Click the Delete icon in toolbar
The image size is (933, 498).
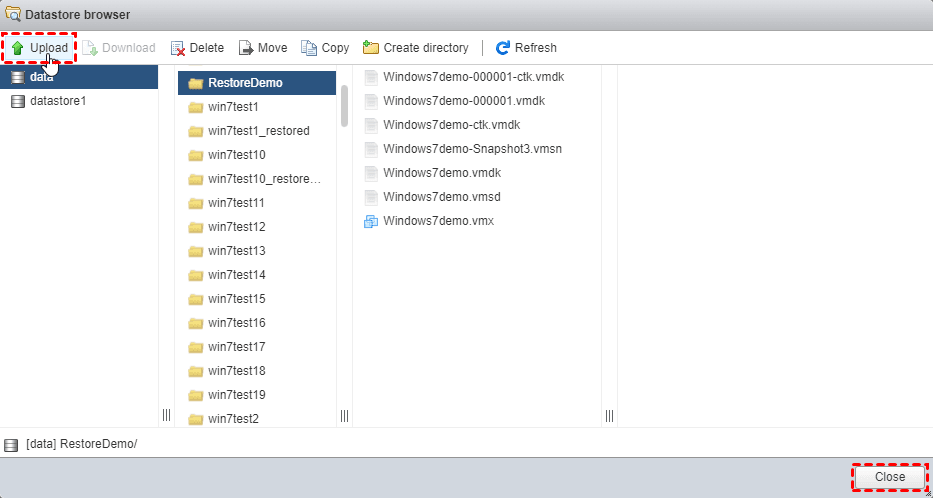(x=178, y=48)
